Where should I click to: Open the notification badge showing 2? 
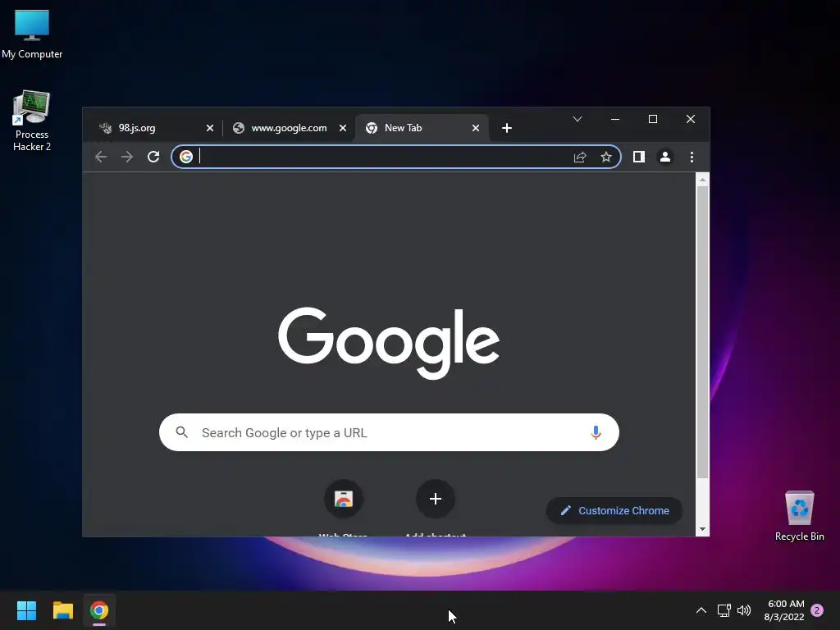[817, 610]
